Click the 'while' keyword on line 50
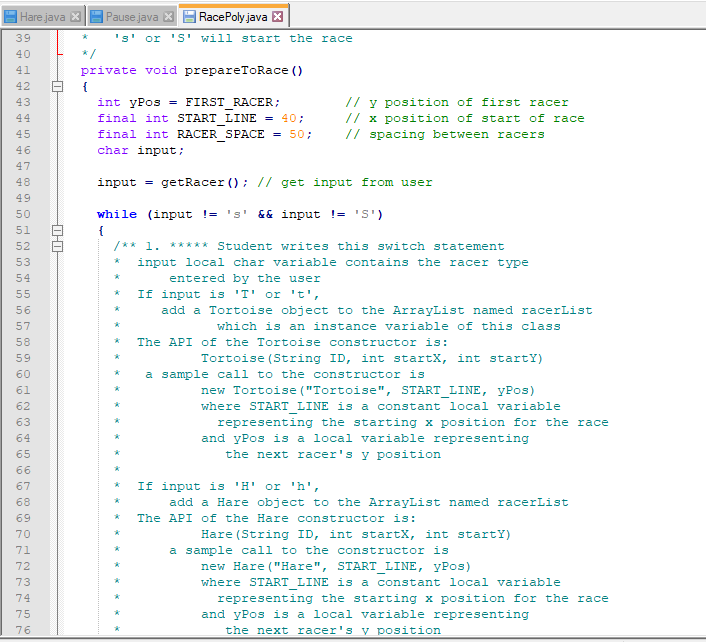This screenshot has width=706, height=642. click(x=117, y=214)
